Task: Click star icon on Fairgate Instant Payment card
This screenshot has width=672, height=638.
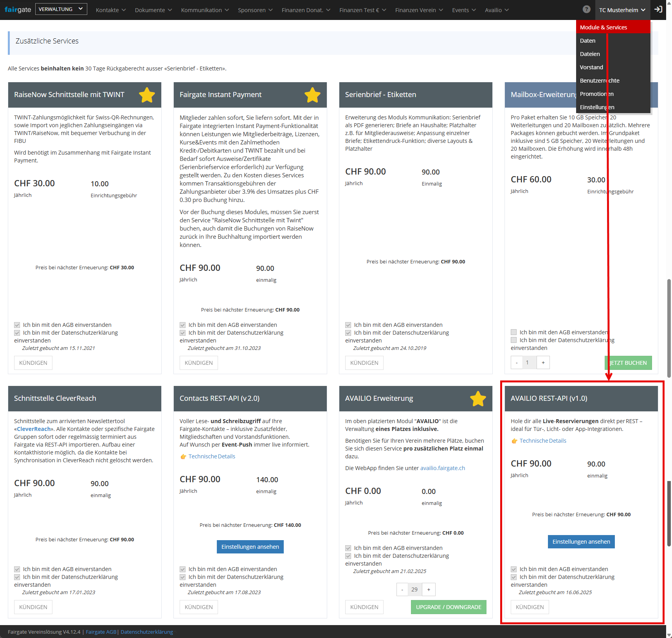Action: point(312,95)
